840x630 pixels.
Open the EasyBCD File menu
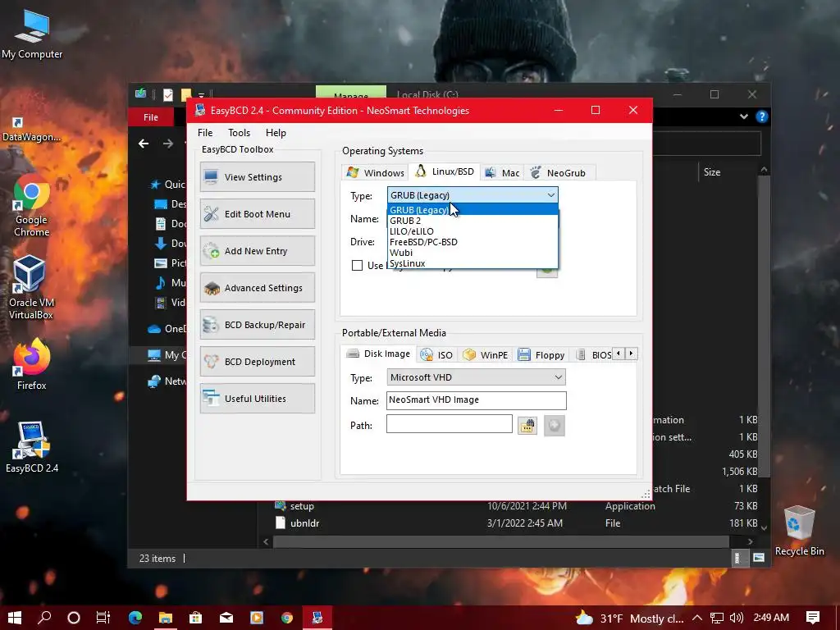[204, 133]
